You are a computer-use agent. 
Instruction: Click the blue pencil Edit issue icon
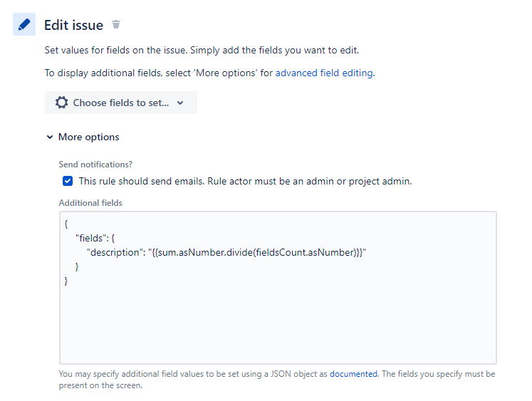[24, 25]
